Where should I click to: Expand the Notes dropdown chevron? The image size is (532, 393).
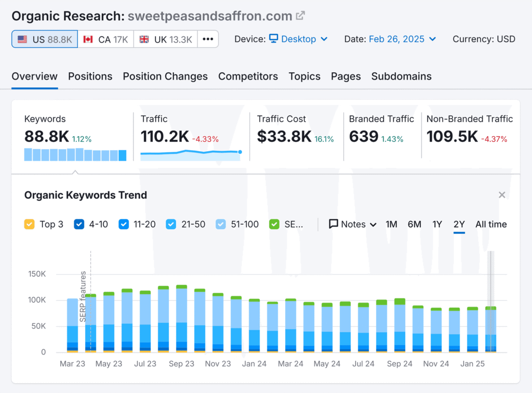point(374,224)
